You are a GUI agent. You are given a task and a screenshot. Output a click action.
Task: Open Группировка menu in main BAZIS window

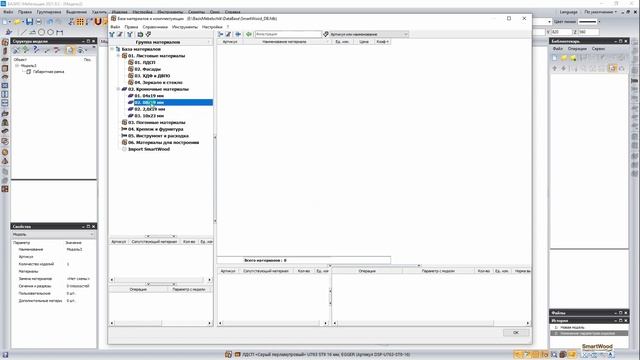point(49,12)
